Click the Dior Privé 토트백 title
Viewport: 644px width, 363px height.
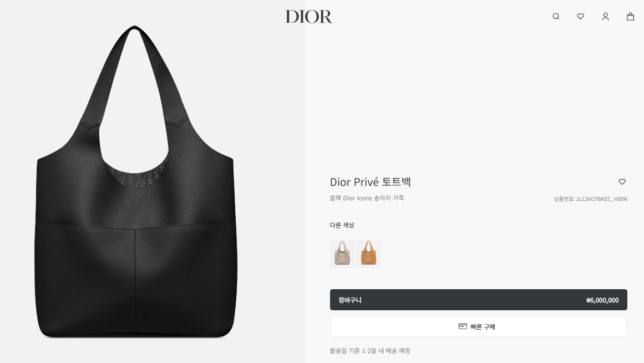point(370,181)
